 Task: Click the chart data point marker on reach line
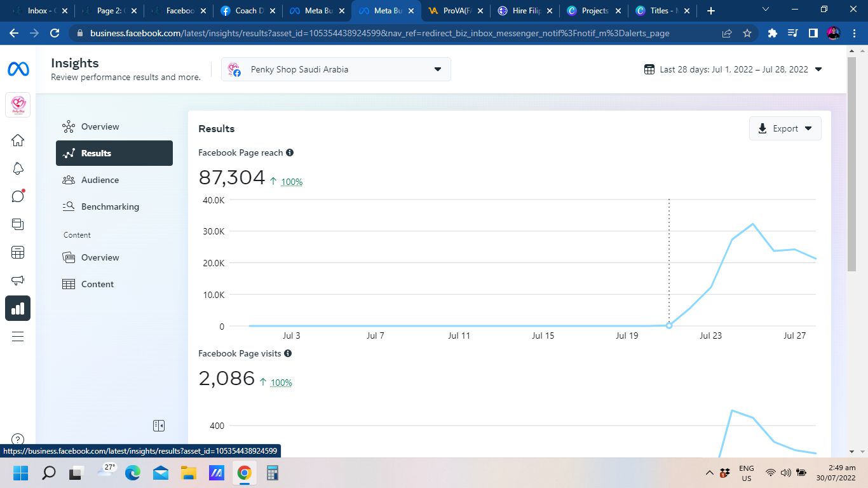[669, 325]
